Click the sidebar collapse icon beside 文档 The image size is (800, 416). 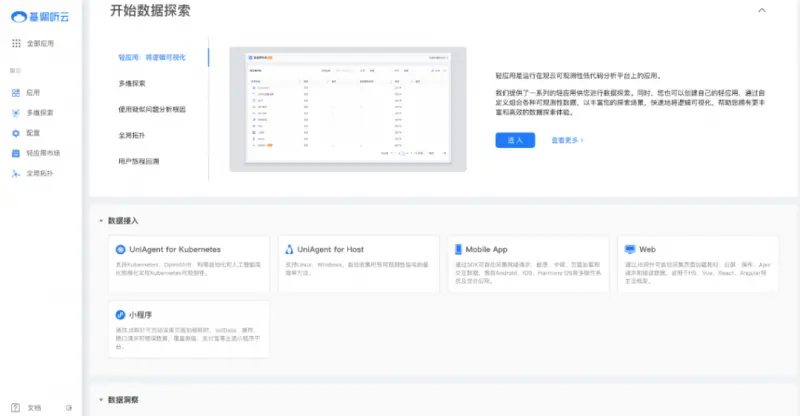pyautogui.click(x=68, y=407)
